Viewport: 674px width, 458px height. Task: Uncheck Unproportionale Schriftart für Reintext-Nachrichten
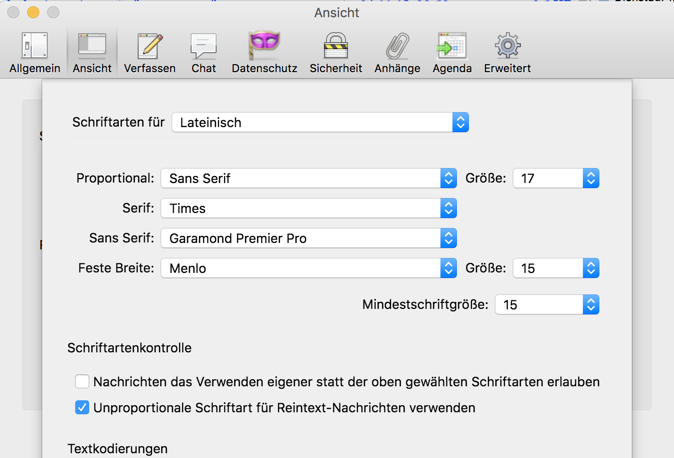pyautogui.click(x=82, y=408)
